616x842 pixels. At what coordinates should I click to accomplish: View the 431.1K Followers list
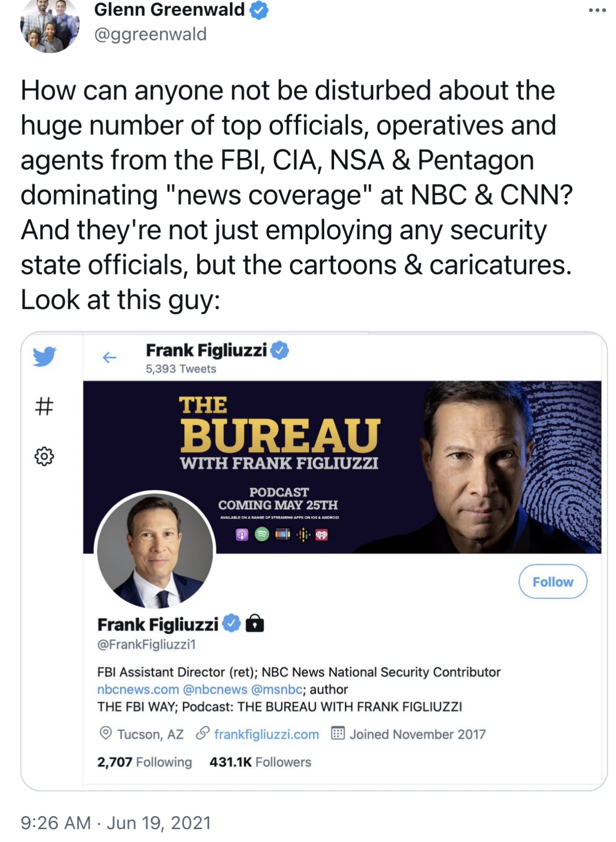(260, 762)
